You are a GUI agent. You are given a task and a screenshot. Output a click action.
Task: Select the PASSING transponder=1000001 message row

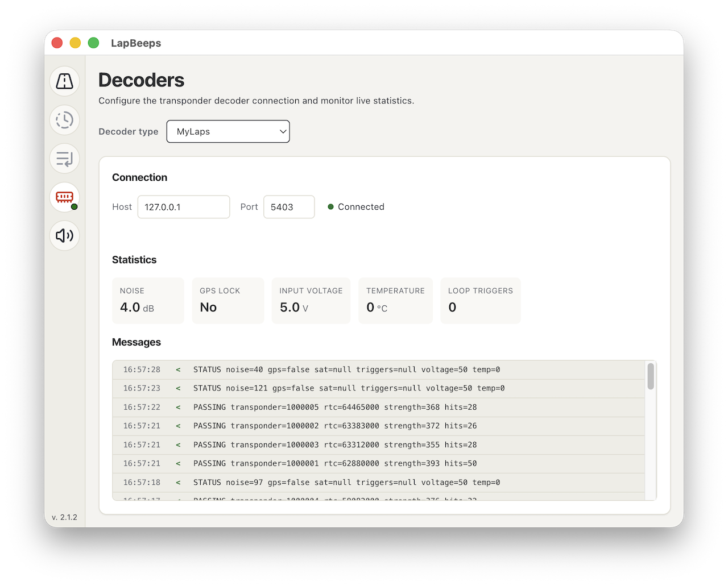click(x=379, y=464)
